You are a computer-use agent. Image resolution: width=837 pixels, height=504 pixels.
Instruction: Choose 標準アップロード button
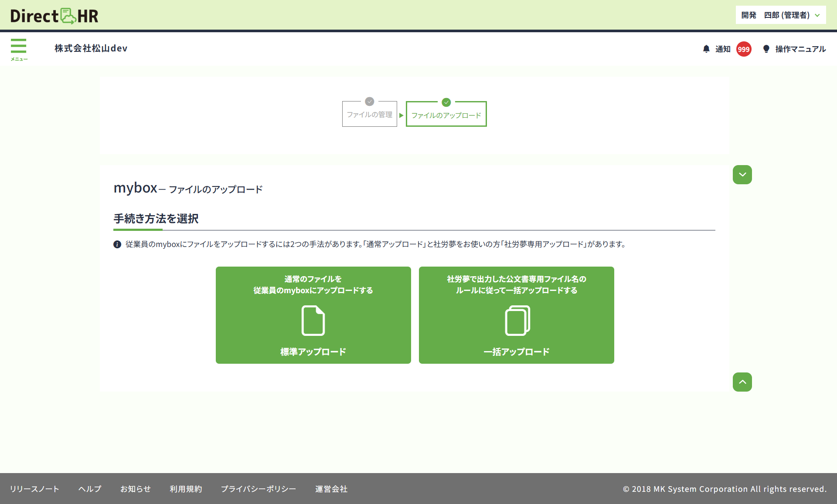pos(313,352)
